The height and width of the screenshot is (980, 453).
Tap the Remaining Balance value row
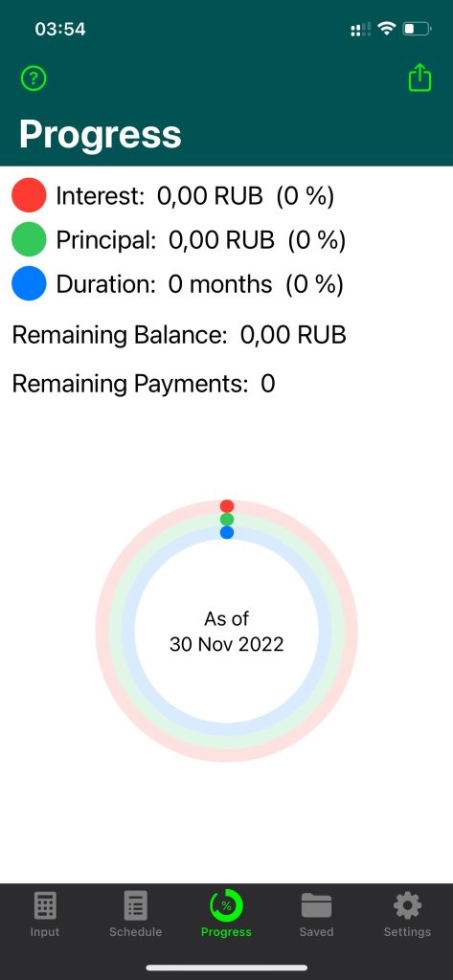coord(179,336)
